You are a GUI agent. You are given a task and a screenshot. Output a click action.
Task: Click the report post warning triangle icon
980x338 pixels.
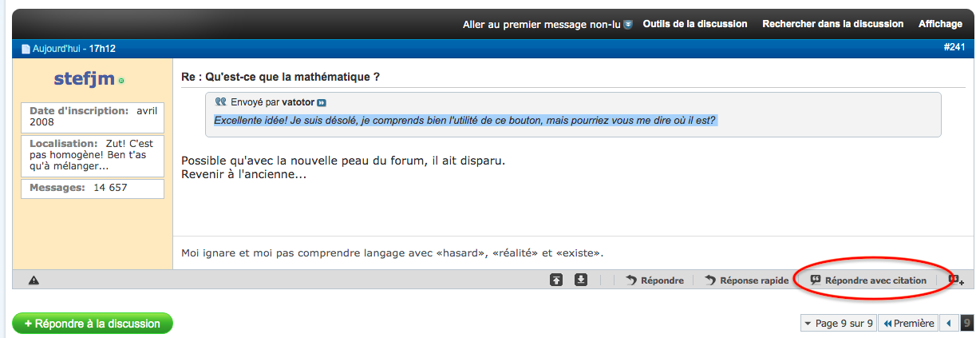(34, 280)
